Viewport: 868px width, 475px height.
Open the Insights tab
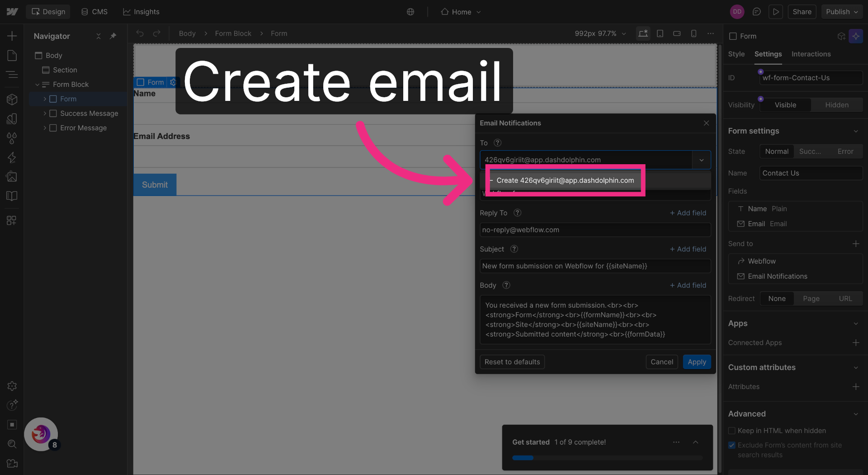(141, 12)
